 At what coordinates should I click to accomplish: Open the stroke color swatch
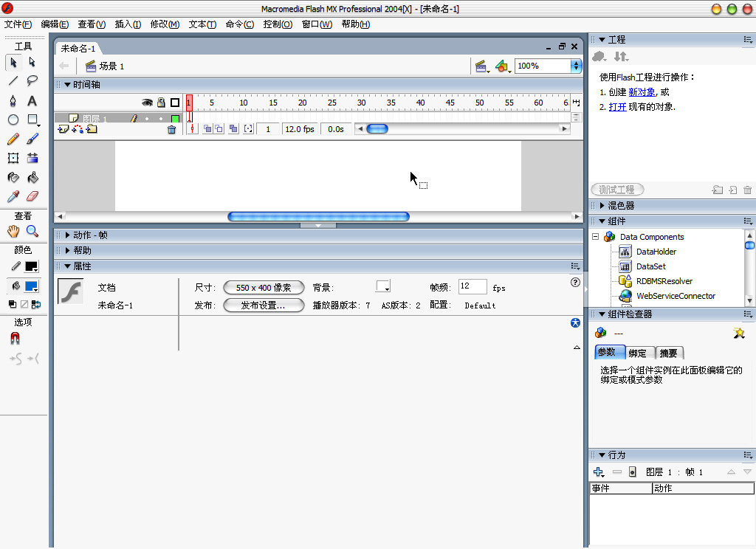click(x=32, y=266)
